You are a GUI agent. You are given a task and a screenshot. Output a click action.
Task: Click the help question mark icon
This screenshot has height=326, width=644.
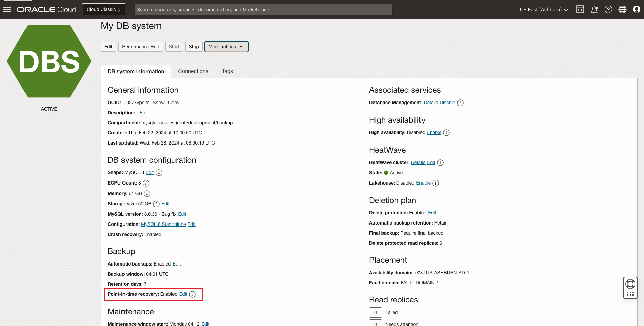coord(608,9)
